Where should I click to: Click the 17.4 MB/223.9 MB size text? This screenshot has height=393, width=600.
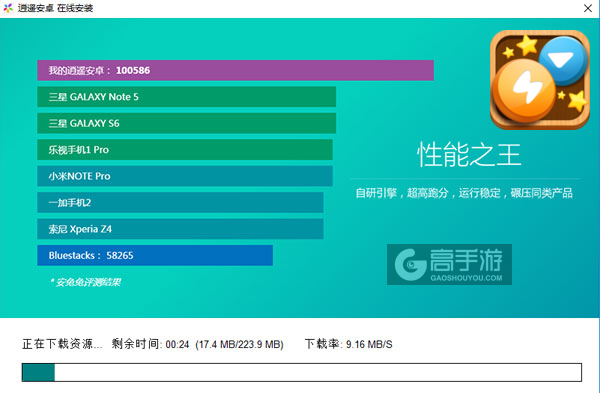pyautogui.click(x=240, y=344)
